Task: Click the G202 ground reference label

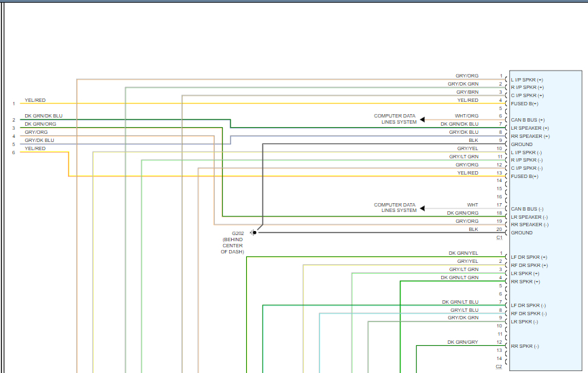Action: point(237,232)
